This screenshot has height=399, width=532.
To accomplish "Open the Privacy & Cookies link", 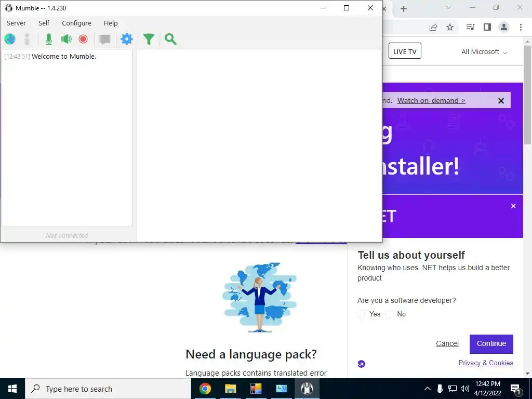I will [x=486, y=363].
